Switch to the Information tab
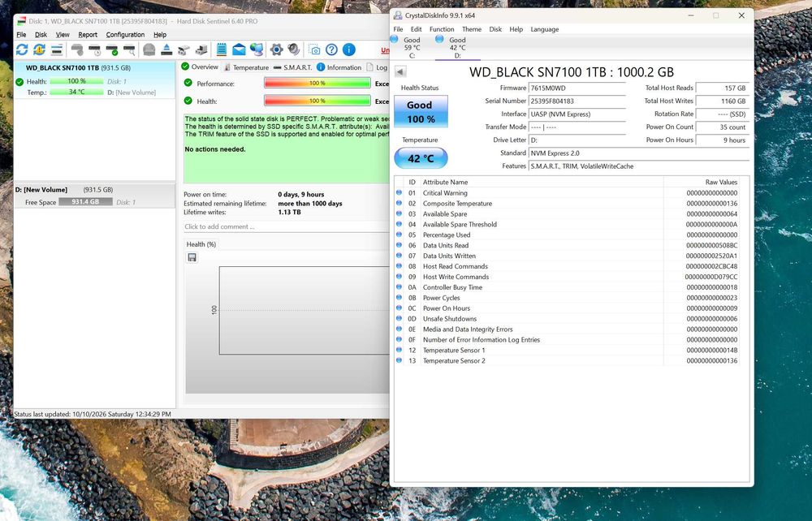812x521 pixels. click(339, 67)
